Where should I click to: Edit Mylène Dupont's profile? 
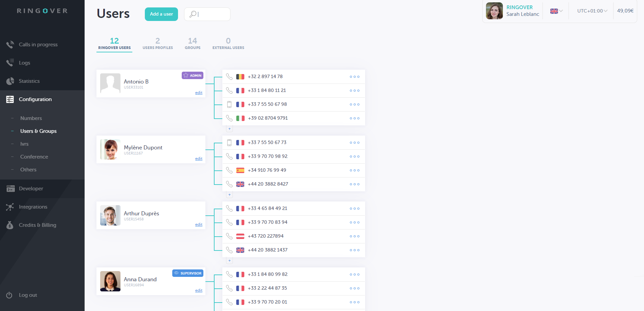[199, 158]
